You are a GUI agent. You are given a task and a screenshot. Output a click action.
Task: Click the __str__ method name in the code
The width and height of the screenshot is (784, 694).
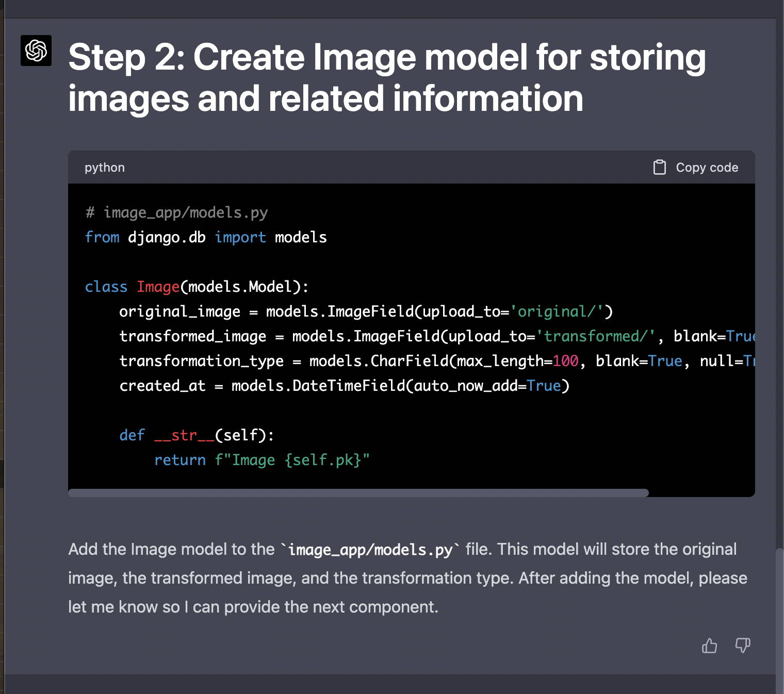coord(183,435)
